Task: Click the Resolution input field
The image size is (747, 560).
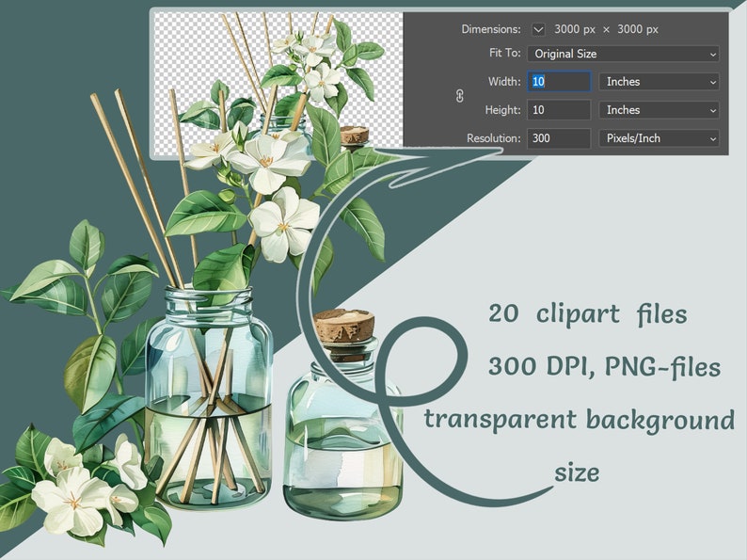Action: 559,138
